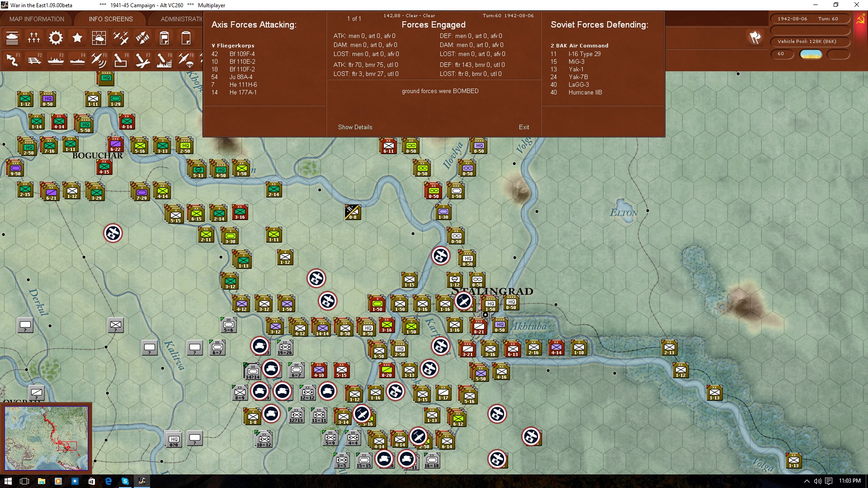Select the German 19=26 unit counter

point(285,347)
